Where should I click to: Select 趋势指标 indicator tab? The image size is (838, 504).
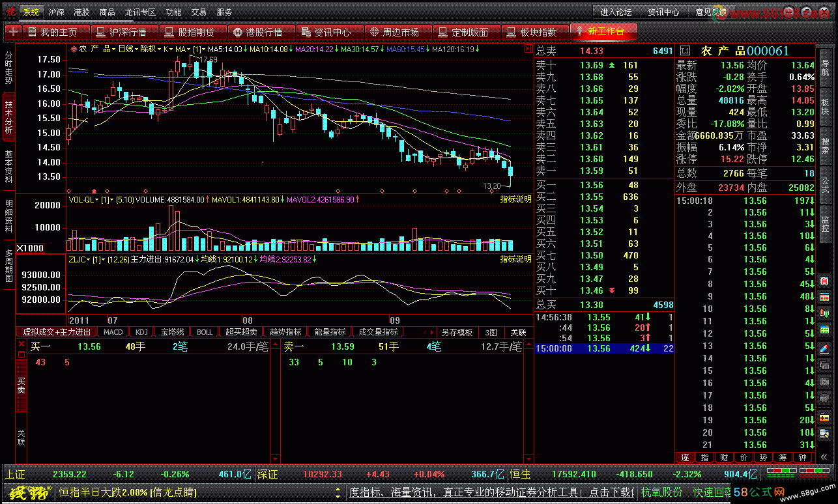point(285,332)
